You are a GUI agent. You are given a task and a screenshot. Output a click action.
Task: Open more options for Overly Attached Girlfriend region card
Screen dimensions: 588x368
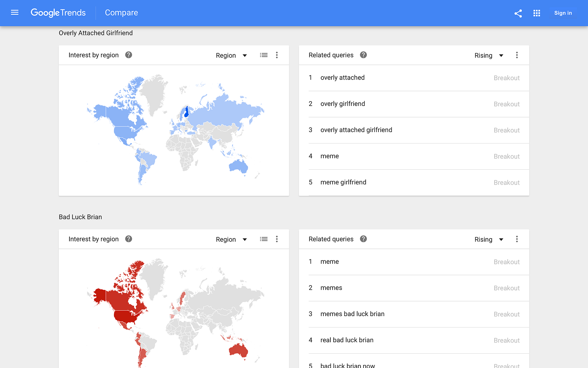pos(277,55)
